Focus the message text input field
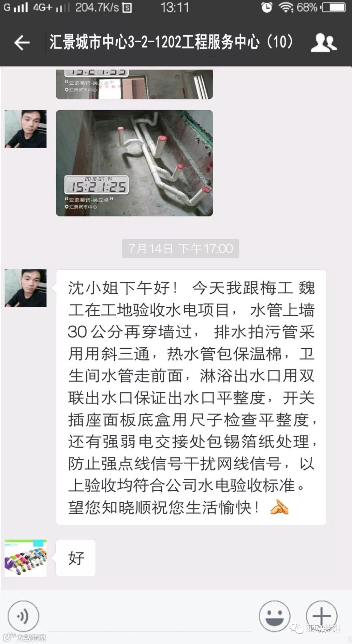This screenshot has height=644, width=352. (x=149, y=616)
